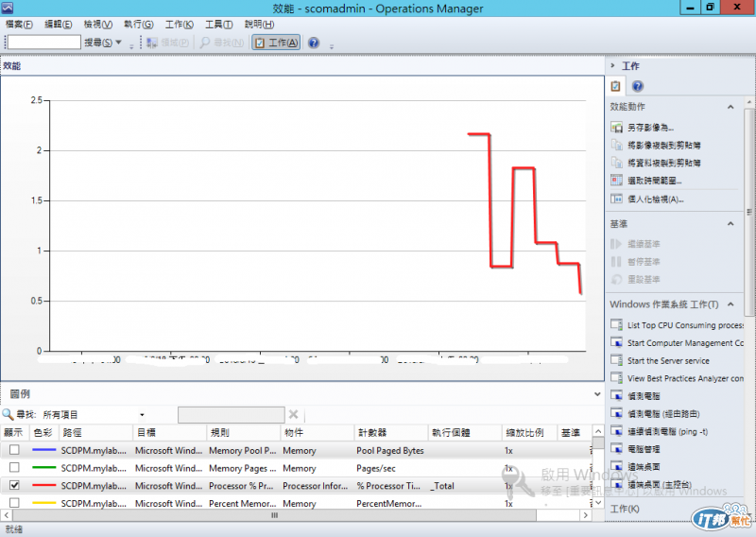Open the 搜尋(S) dropdown arrow
The height and width of the screenshot is (537, 756).
[119, 43]
